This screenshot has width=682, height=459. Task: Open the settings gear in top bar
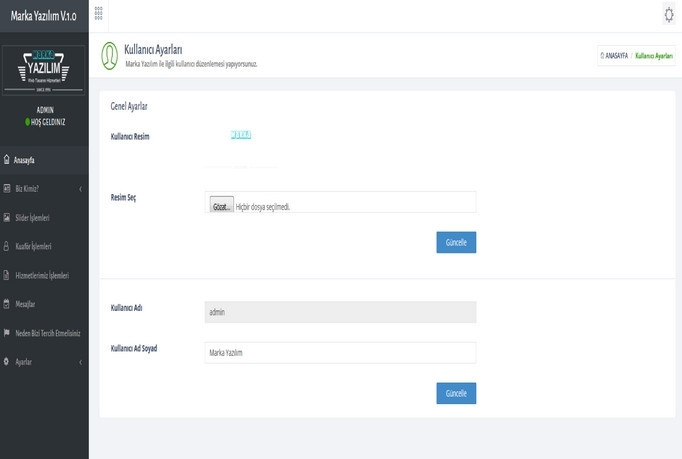coord(668,13)
